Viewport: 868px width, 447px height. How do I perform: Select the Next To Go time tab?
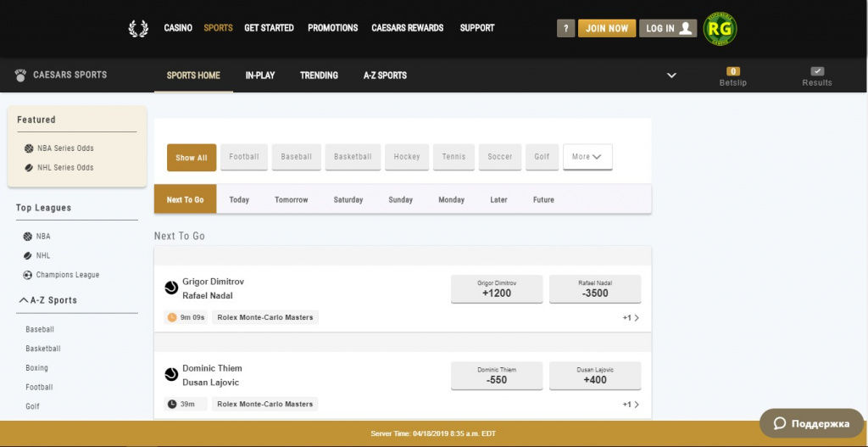click(185, 199)
